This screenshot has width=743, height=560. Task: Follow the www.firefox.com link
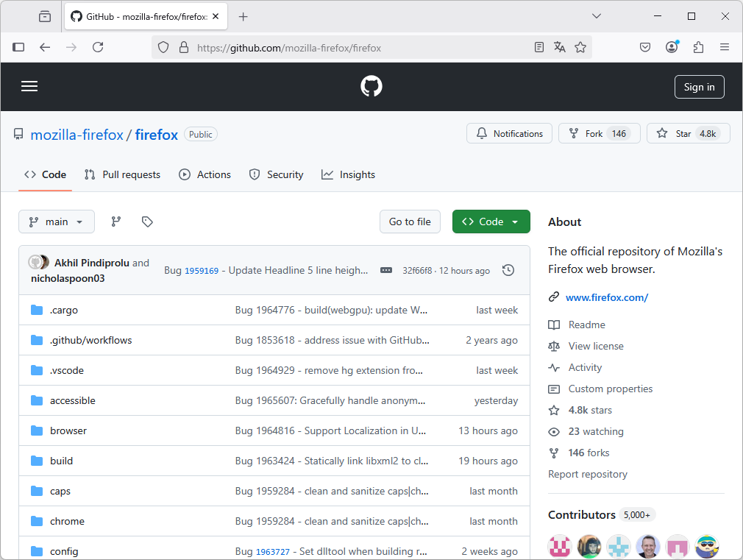[607, 297]
